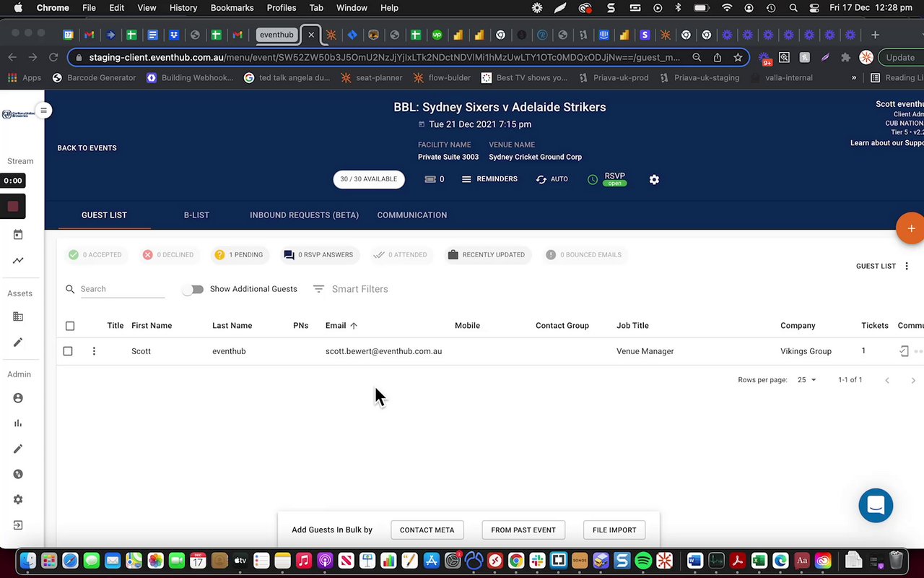Click the scott.bewert@eventhub.com.au email cell
924x578 pixels.
point(383,351)
